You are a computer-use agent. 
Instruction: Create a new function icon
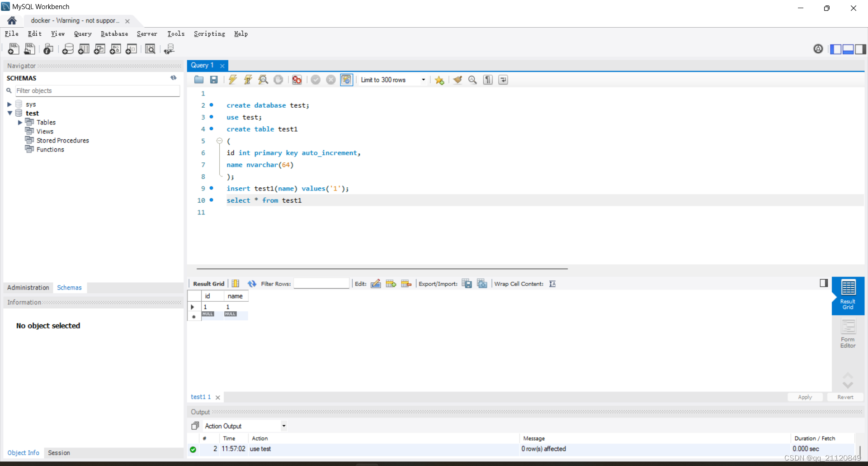coord(131,49)
